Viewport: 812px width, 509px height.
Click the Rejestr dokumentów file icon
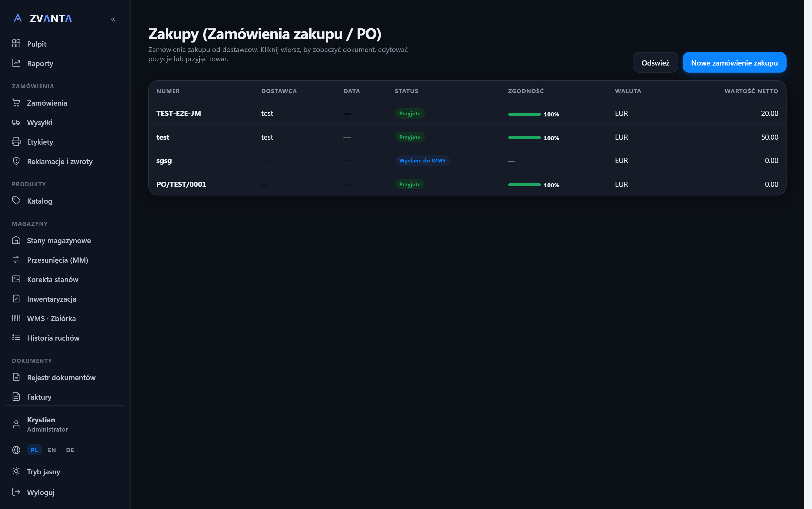point(16,377)
